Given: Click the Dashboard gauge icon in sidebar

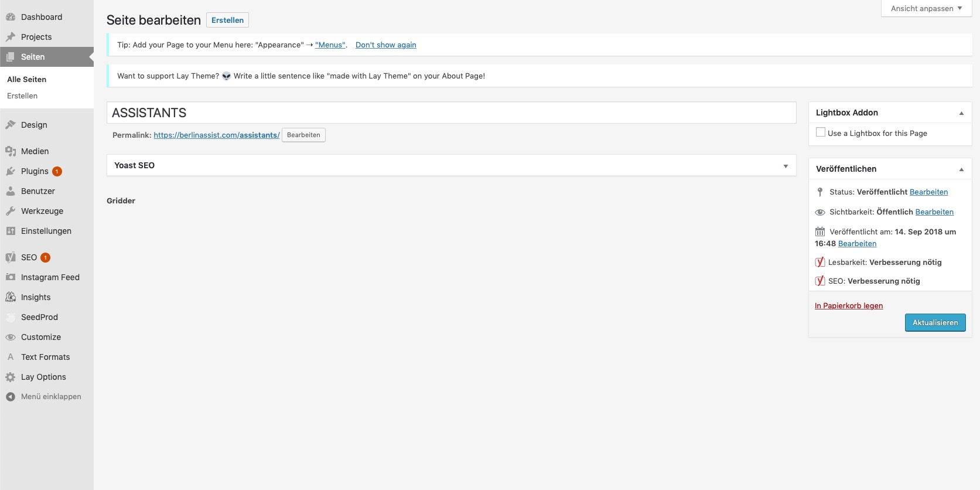Looking at the screenshot, I should tap(11, 17).
